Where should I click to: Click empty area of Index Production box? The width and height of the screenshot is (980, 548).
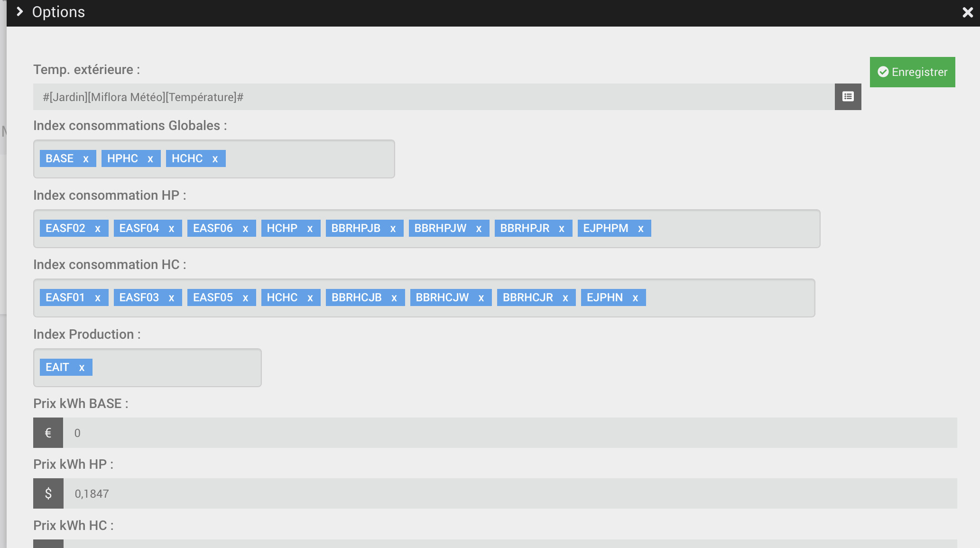point(176,368)
